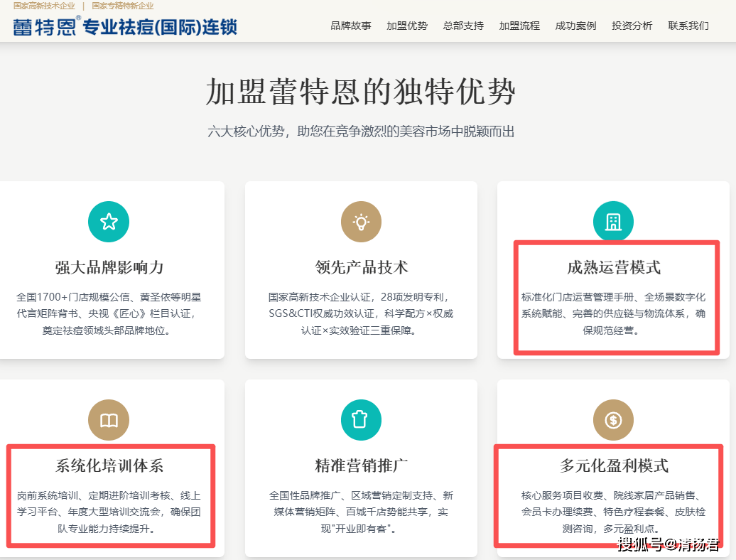Open the 投资分析 section
This screenshot has width=736, height=560.
[632, 25]
